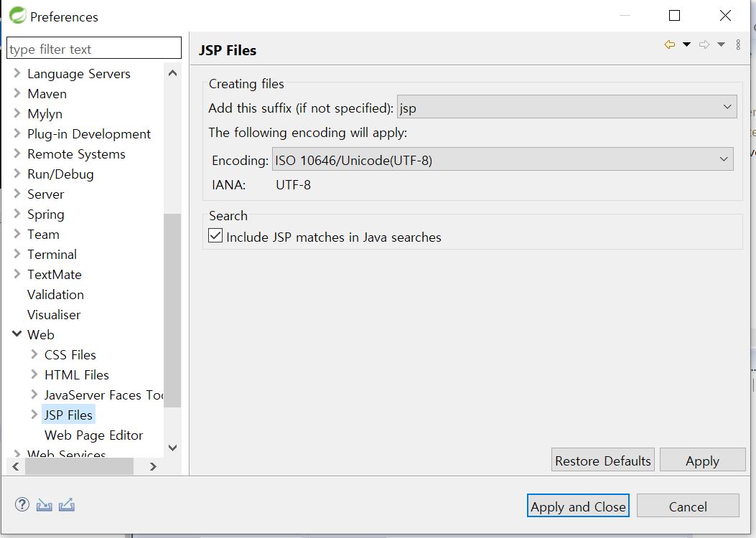Click the Restore Defaults button

point(602,461)
